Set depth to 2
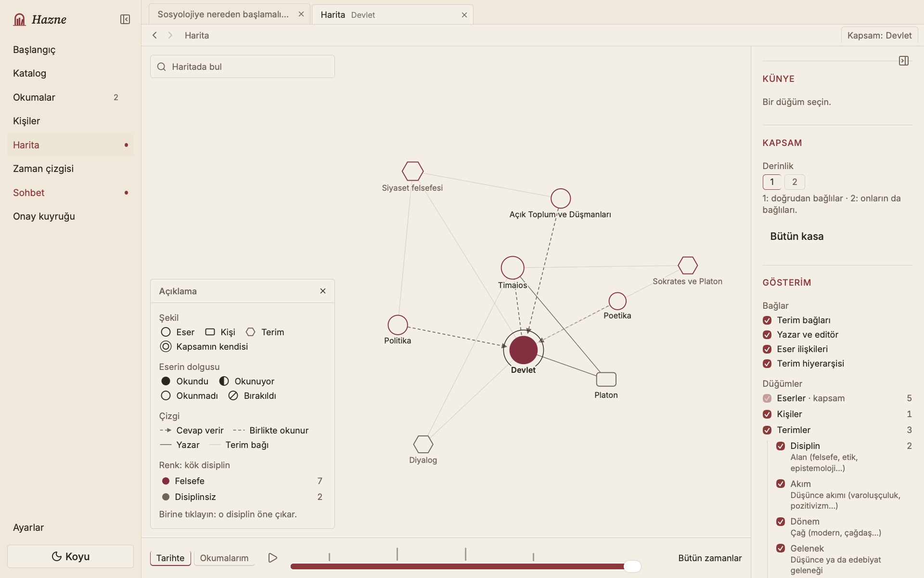Image resolution: width=924 pixels, height=578 pixels. (795, 182)
